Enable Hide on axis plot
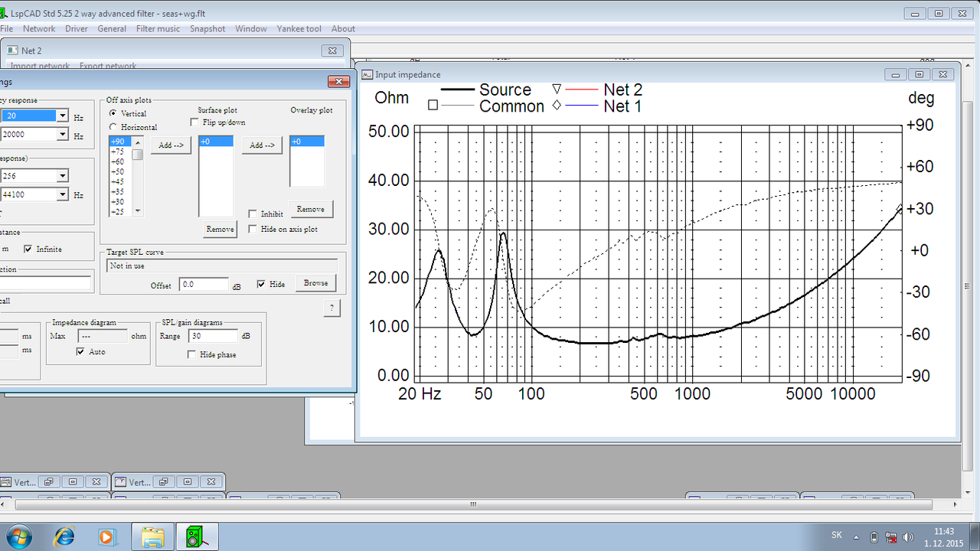 pyautogui.click(x=253, y=229)
